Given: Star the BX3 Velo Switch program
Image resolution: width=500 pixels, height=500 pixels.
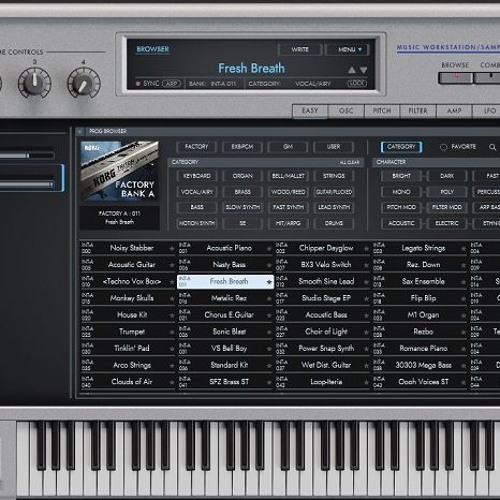Looking at the screenshot, I should [x=366, y=265].
